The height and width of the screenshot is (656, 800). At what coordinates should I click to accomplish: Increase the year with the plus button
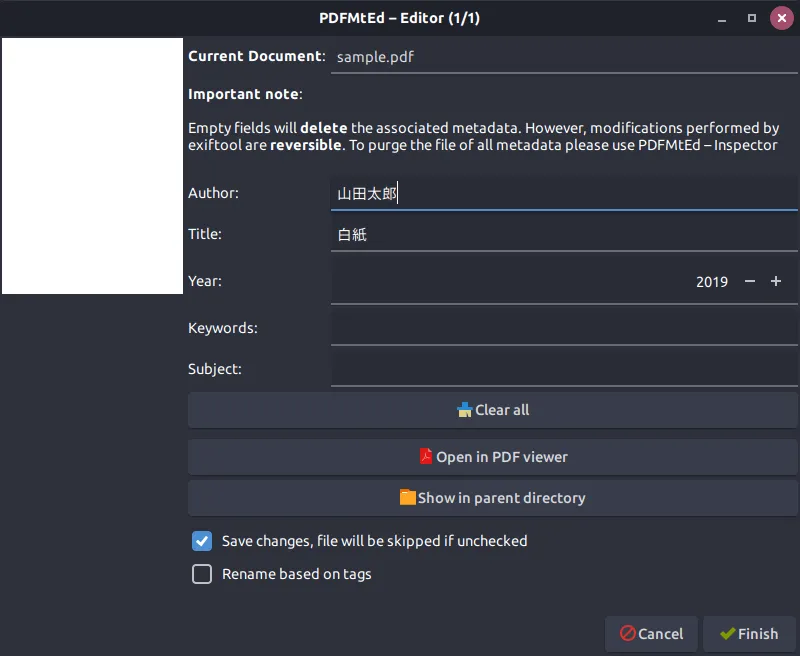(776, 281)
